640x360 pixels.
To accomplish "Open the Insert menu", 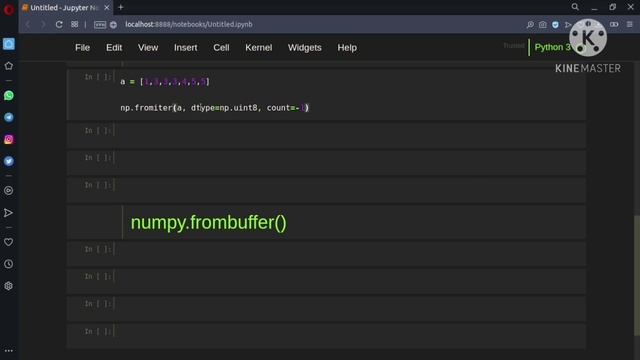I will (186, 48).
